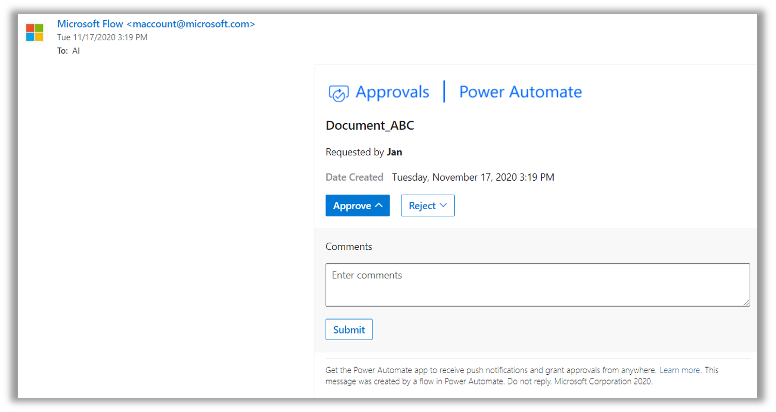
Task: Click the Approvals checkmark icon
Action: [339, 93]
